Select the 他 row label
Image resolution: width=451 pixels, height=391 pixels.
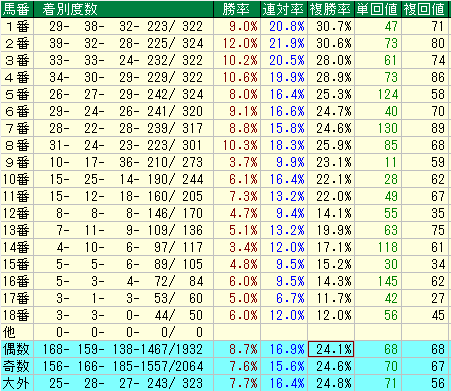17,332
